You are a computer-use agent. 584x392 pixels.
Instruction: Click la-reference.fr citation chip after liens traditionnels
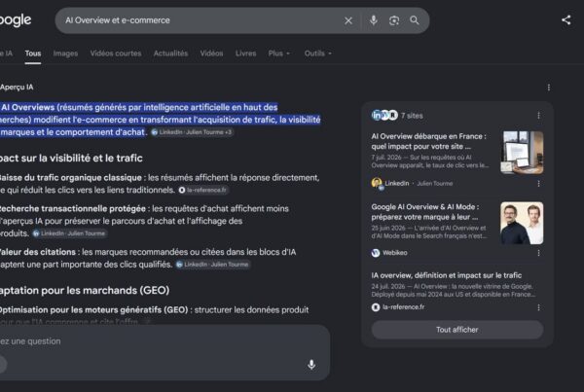click(203, 191)
